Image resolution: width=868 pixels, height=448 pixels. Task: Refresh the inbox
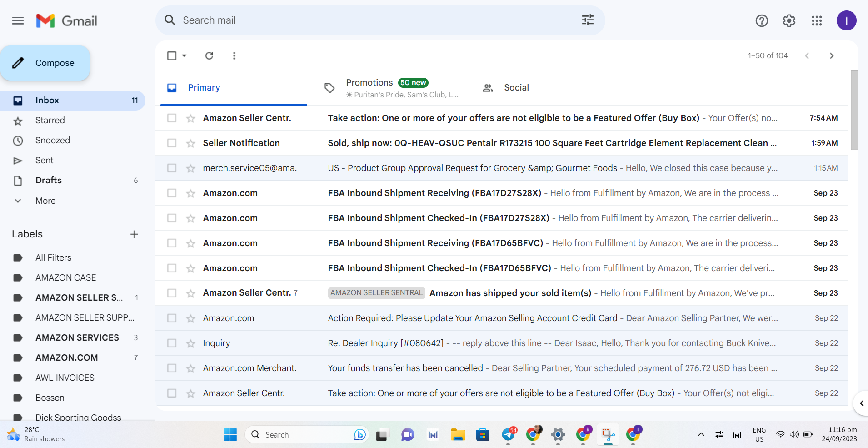[209, 55]
